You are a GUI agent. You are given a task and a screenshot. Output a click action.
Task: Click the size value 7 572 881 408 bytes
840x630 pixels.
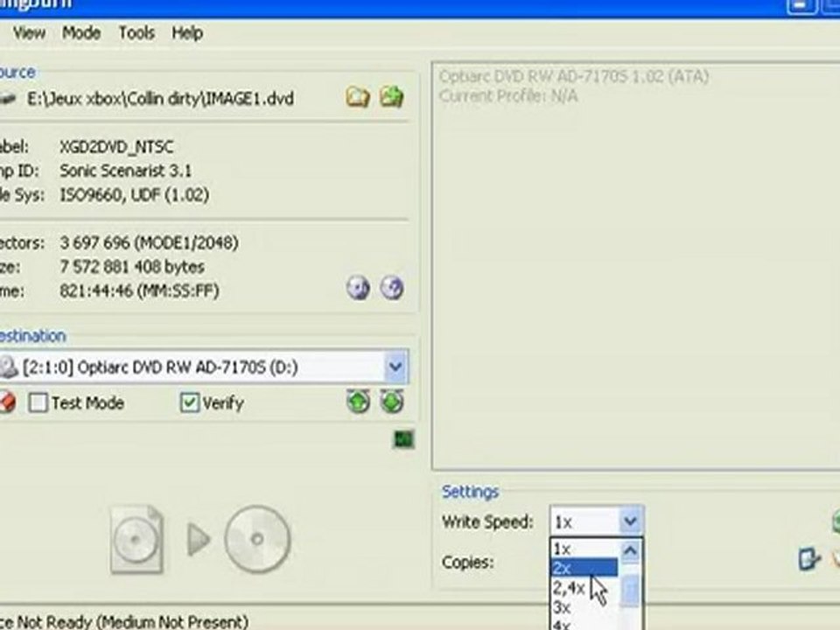(x=132, y=267)
